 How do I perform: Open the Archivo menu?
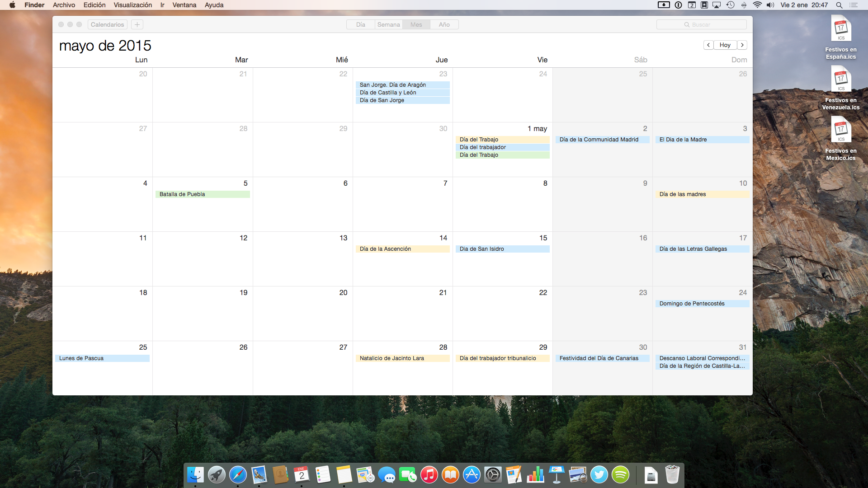[x=64, y=5]
